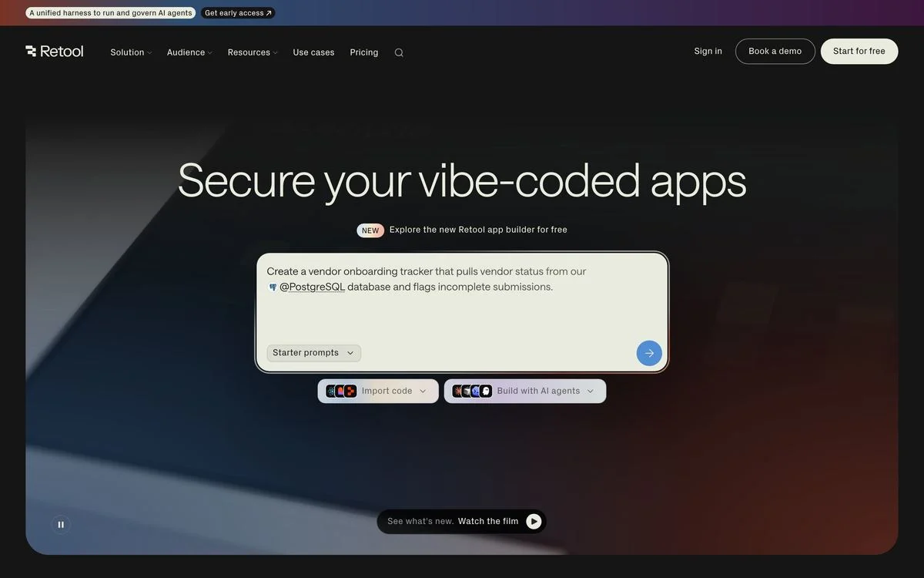Click Start for free button
The image size is (924, 578).
coord(859,52)
